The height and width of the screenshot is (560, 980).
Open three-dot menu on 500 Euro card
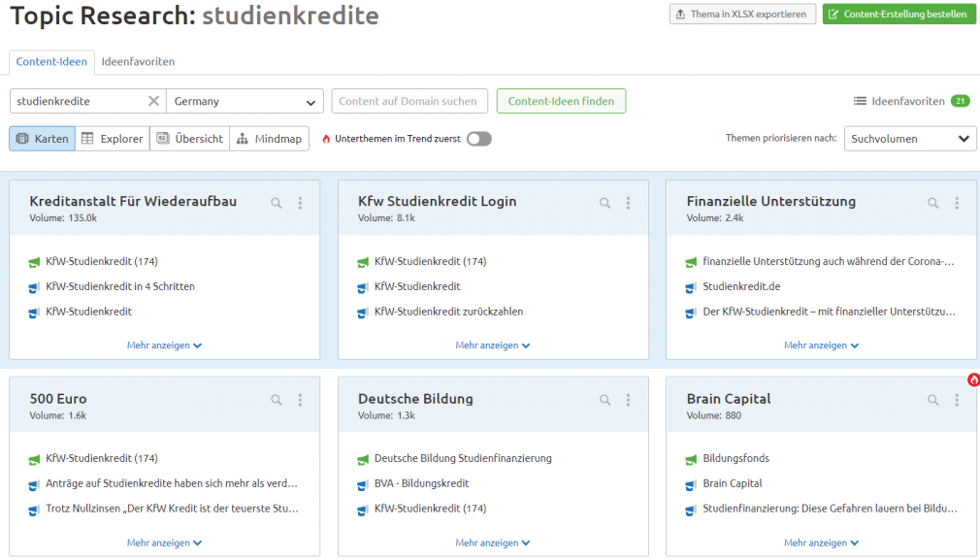coord(300,400)
